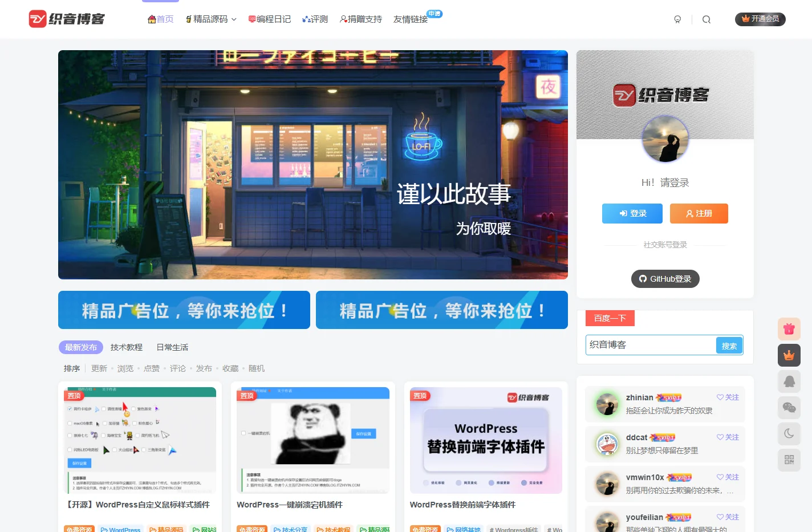Image resolution: width=812 pixels, height=532 pixels.
Task: Click the username vmwin10x
Action: click(x=645, y=477)
